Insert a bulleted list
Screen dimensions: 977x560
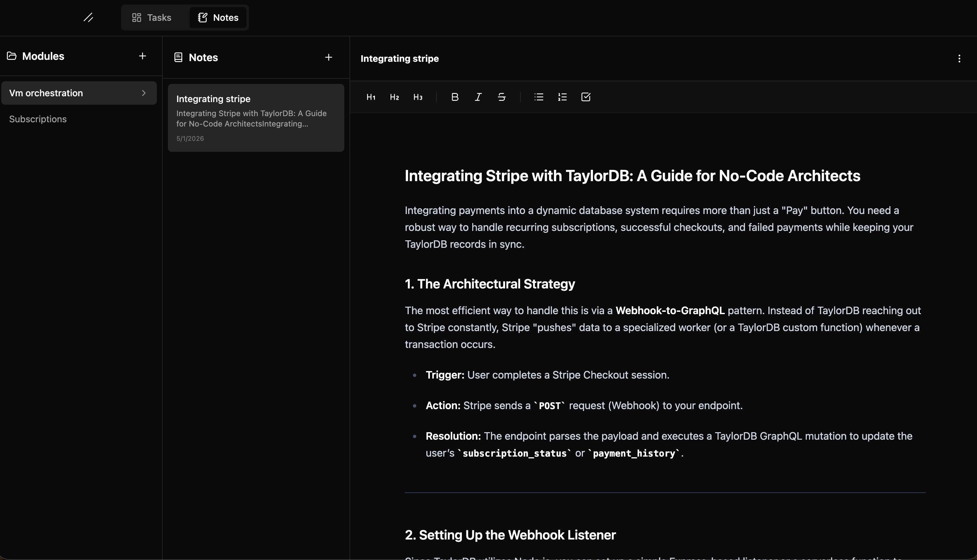[539, 97]
